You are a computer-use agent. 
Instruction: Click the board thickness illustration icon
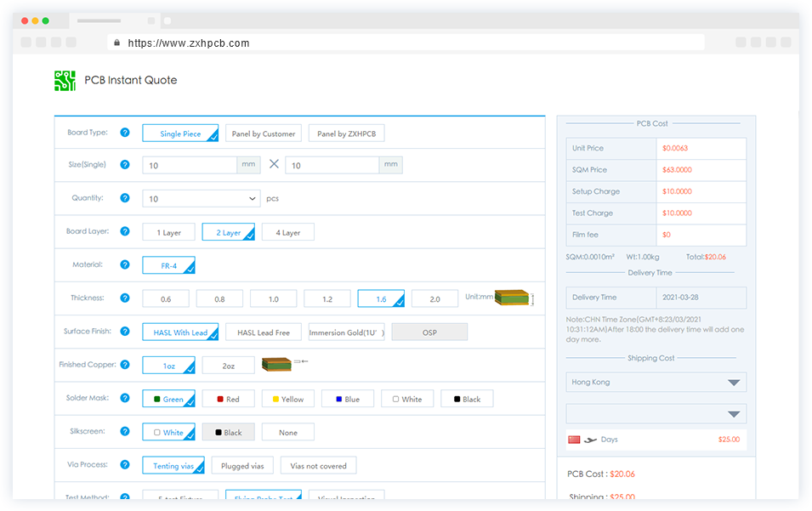tap(514, 298)
